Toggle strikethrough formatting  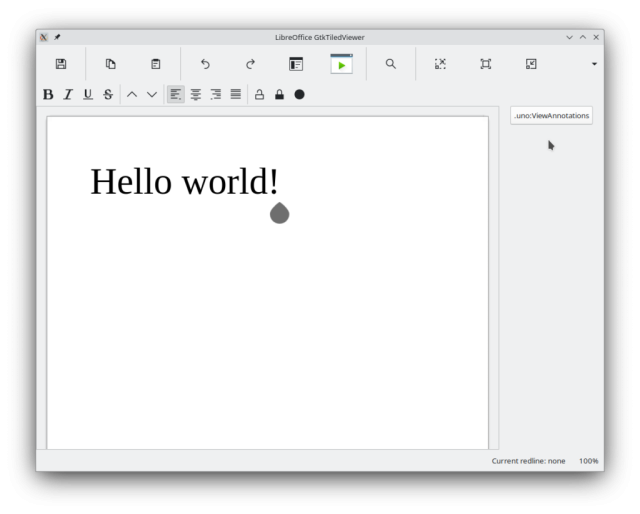pos(108,95)
